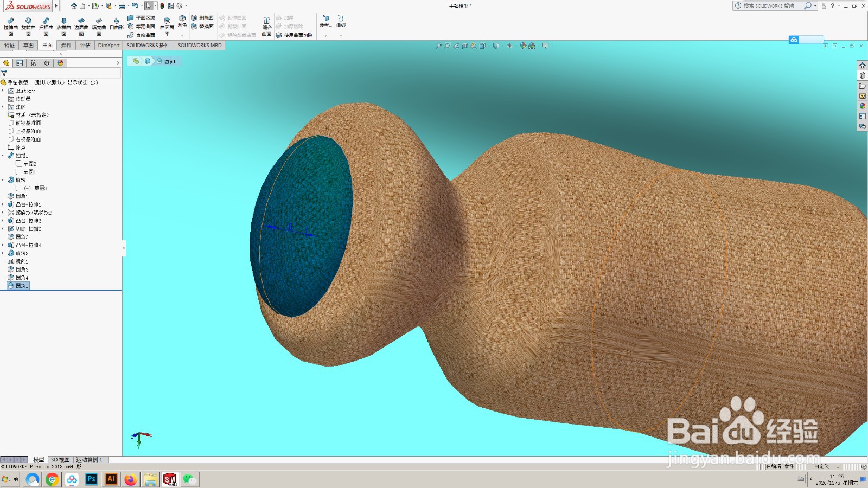Open Photoshop from the taskbar
The image size is (868, 488).
(92, 479)
